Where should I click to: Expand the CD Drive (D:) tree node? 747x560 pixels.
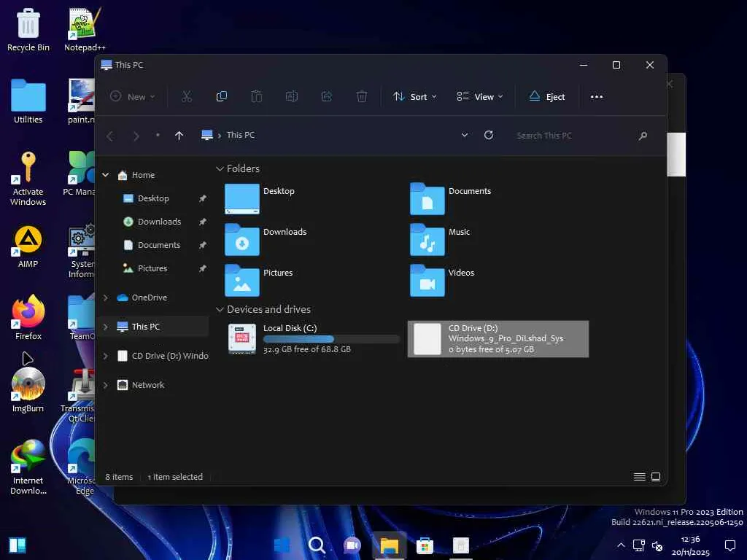coord(105,356)
